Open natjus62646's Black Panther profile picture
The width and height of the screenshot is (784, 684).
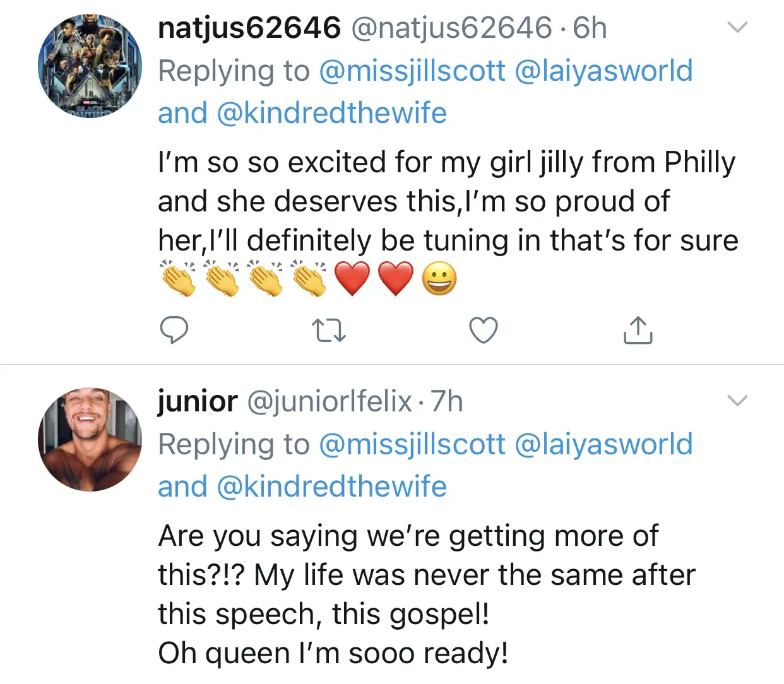[x=90, y=66]
